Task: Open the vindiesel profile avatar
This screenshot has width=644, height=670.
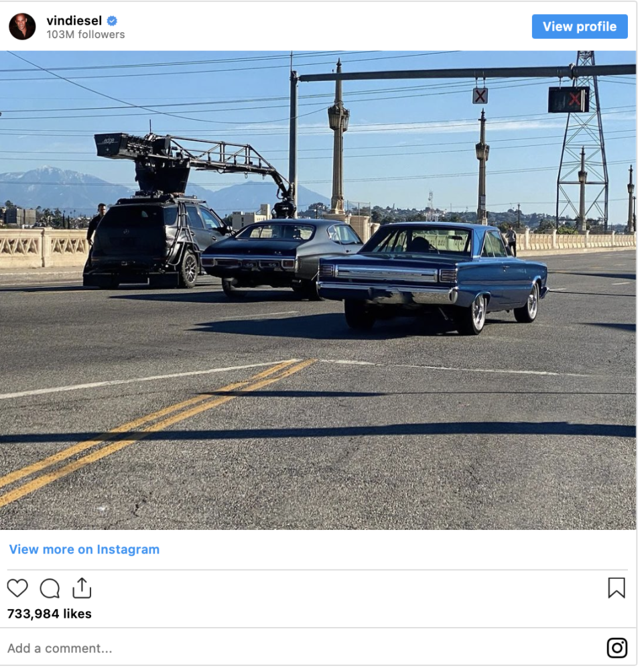Action: tap(22, 26)
